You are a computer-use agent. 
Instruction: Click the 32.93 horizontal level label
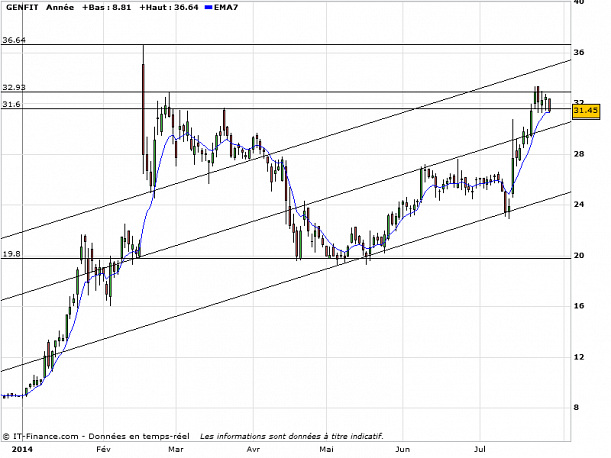click(x=14, y=87)
